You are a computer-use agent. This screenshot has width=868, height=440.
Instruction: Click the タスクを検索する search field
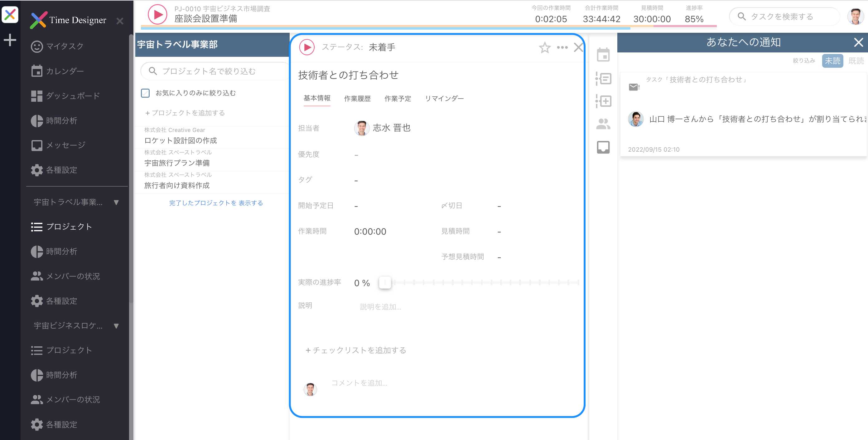[x=785, y=17]
